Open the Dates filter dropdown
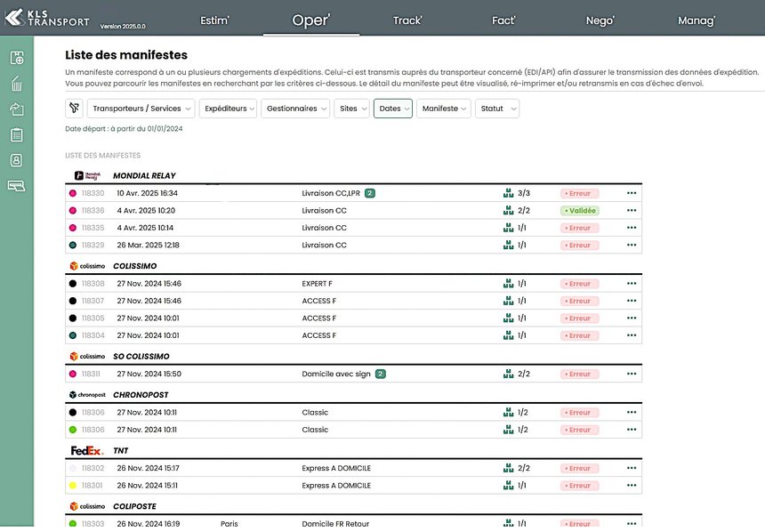 393,109
